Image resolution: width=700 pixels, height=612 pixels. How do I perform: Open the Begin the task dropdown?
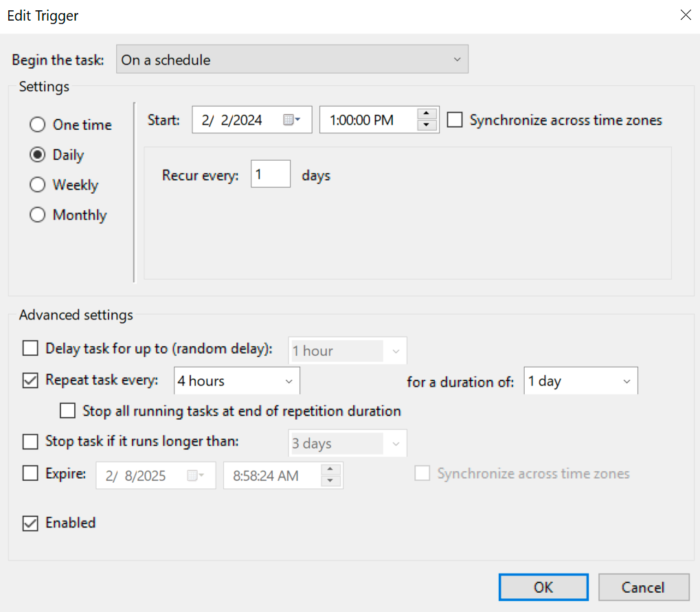coord(292,60)
